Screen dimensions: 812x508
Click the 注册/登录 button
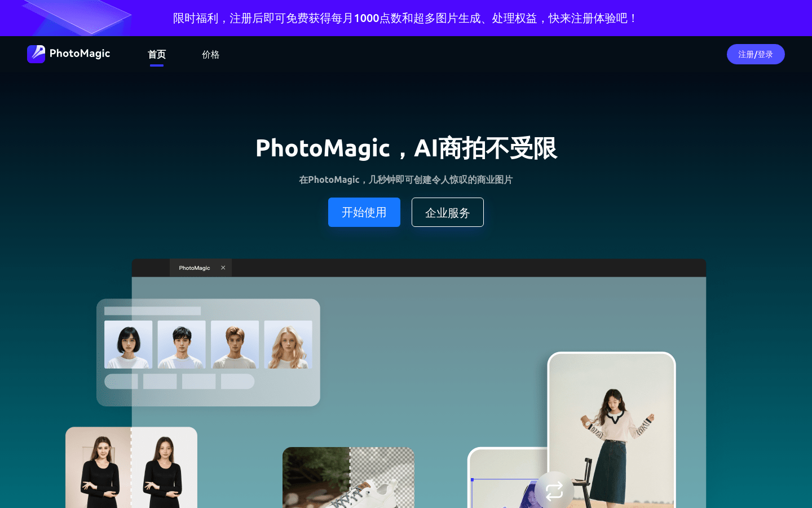point(756,54)
